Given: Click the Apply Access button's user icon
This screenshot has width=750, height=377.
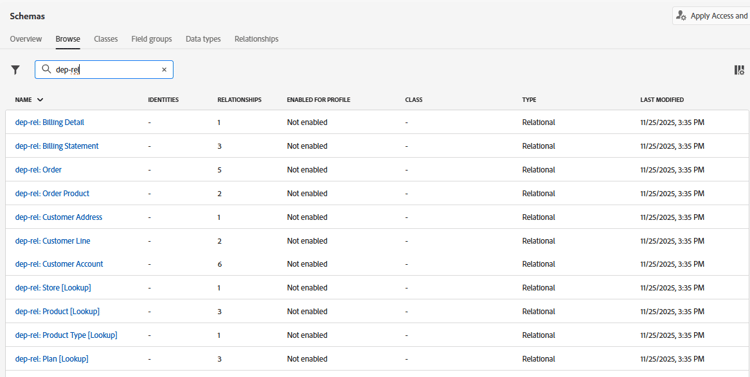Looking at the screenshot, I should click(681, 16).
